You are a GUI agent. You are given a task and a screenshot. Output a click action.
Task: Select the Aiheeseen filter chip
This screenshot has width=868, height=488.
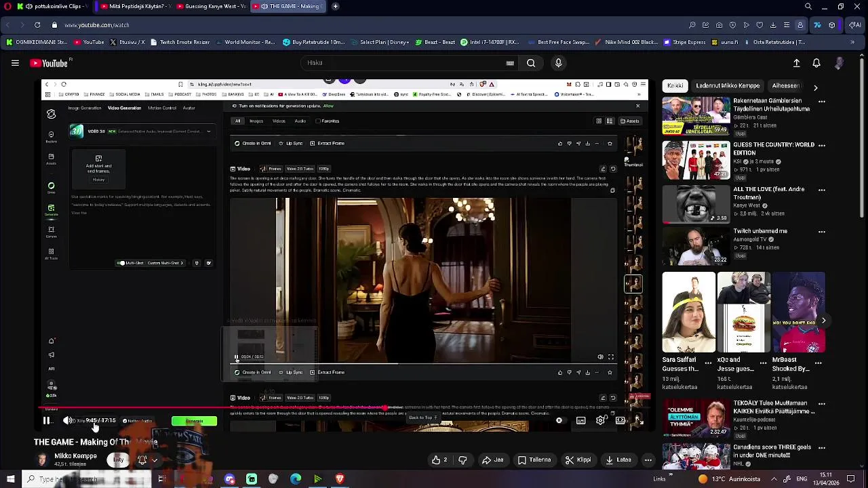coord(785,86)
